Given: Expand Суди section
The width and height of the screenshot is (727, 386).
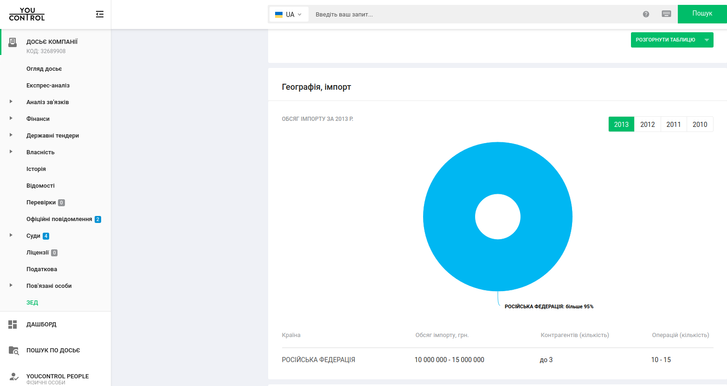Looking at the screenshot, I should coord(11,235).
